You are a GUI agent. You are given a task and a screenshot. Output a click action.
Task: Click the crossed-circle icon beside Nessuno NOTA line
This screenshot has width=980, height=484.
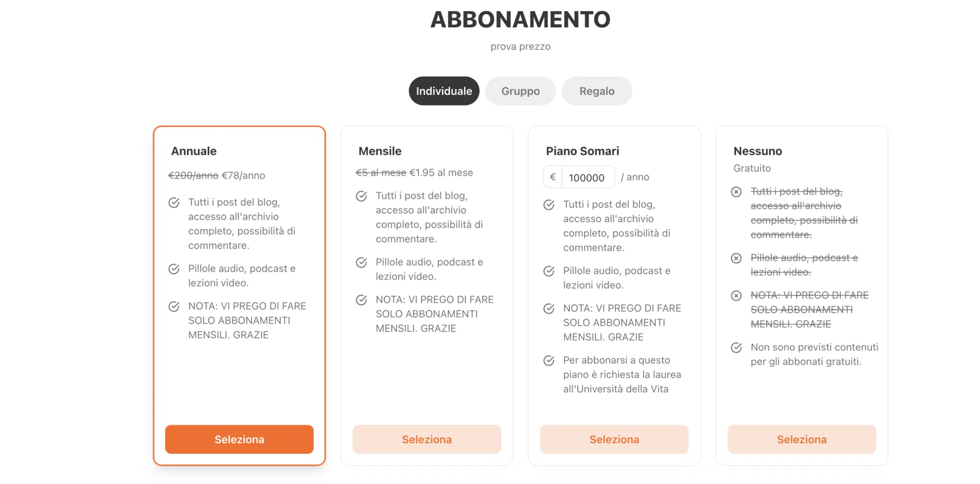click(x=736, y=295)
